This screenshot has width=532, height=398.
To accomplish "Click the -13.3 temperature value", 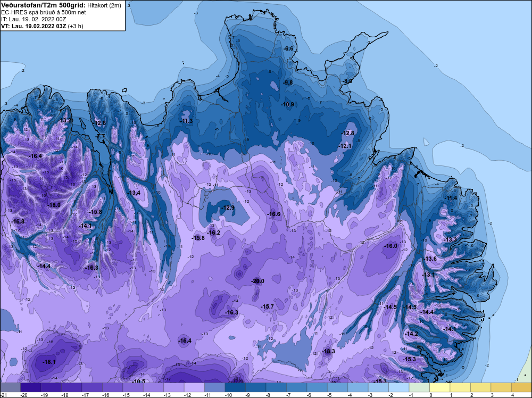I will 451,239.
